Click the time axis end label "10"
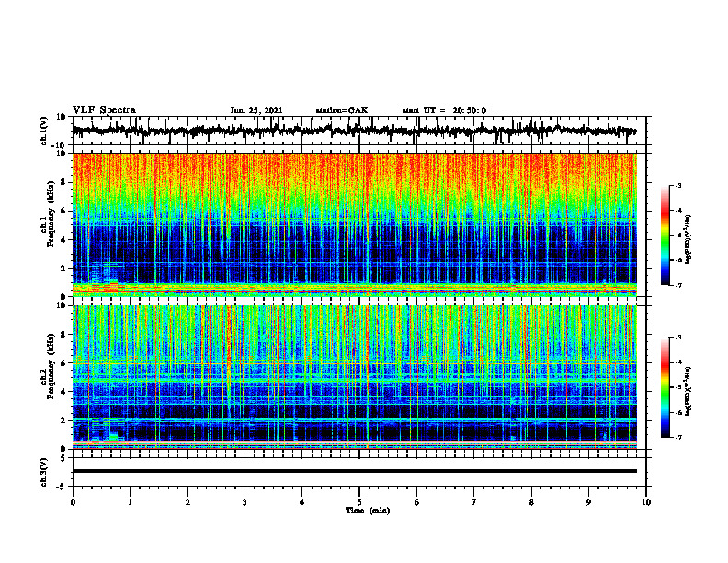Image resolution: width=728 pixels, height=563 pixels. tap(646, 502)
